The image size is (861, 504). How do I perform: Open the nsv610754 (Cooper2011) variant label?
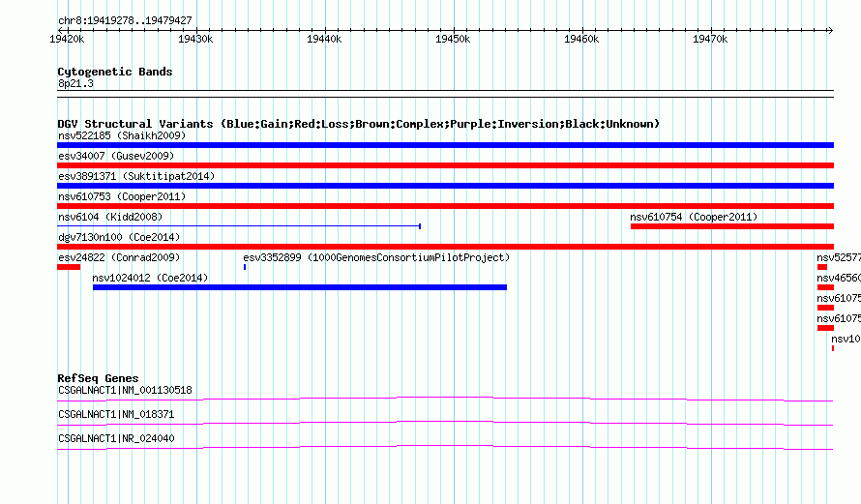point(694,217)
